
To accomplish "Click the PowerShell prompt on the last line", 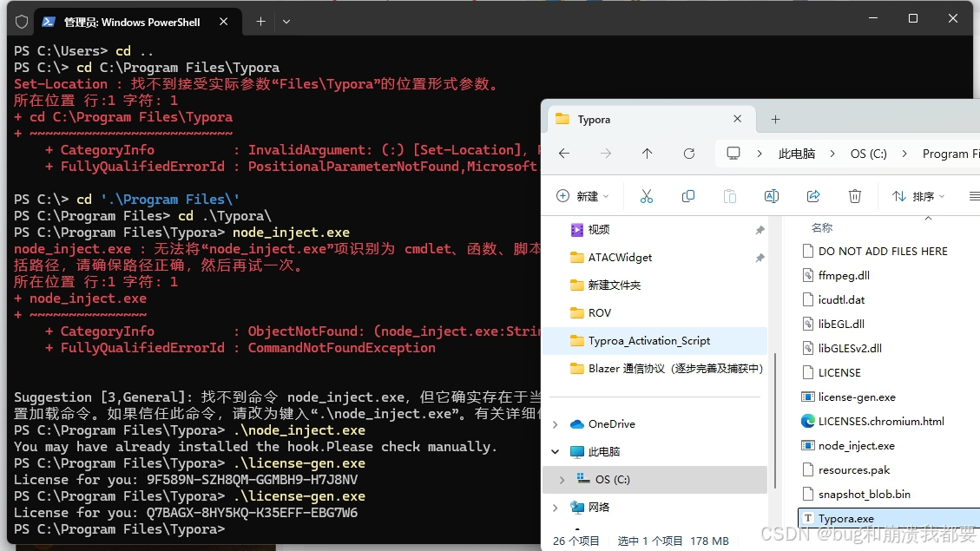I will (x=119, y=529).
